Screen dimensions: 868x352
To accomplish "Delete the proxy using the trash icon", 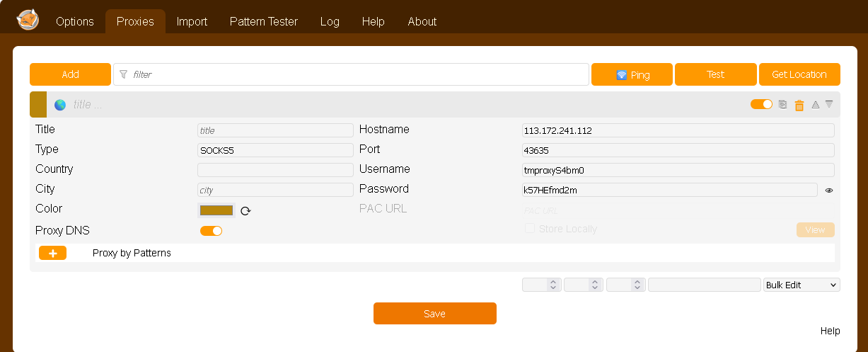I will [799, 105].
